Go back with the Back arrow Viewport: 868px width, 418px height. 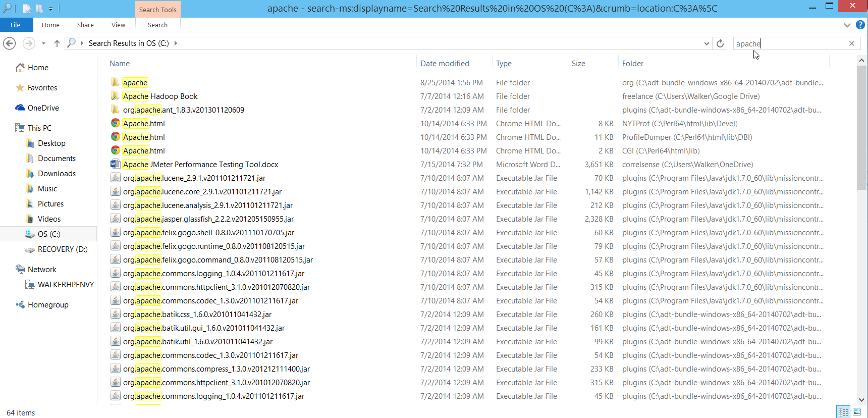coord(10,43)
